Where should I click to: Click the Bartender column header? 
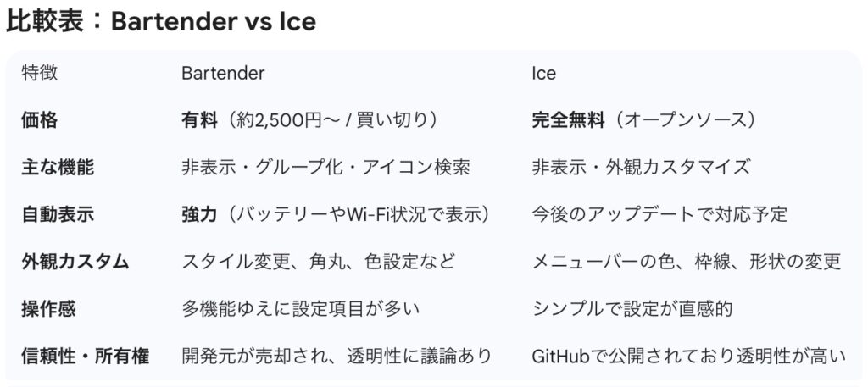pyautogui.click(x=223, y=73)
